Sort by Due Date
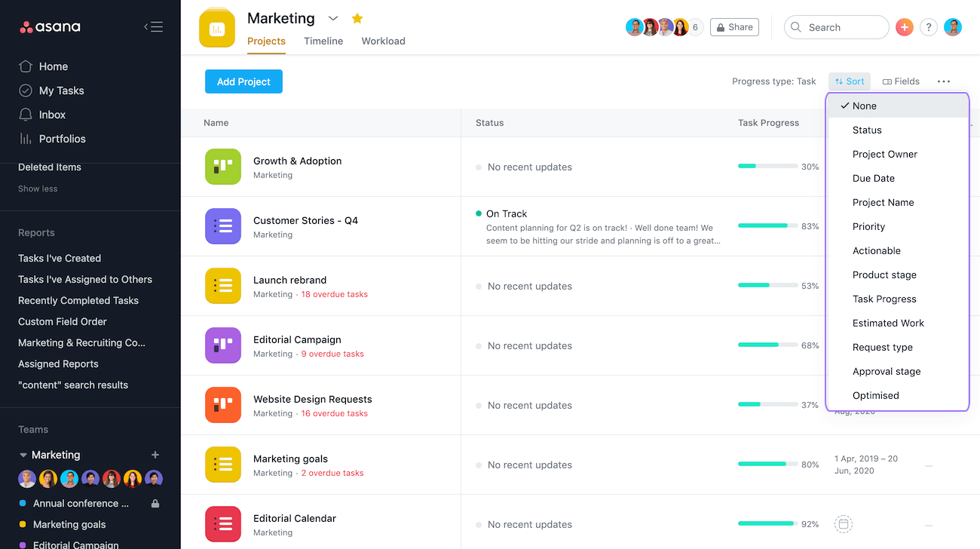980x549 pixels. coord(897,178)
